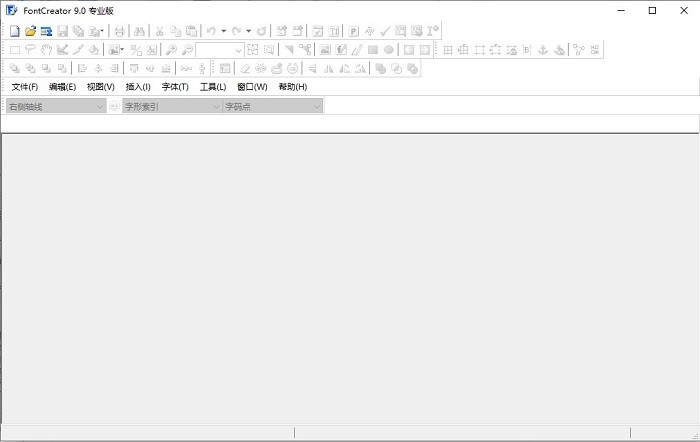This screenshot has height=442, width=700.
Task: Click the grid display icon
Action: click(x=448, y=50)
